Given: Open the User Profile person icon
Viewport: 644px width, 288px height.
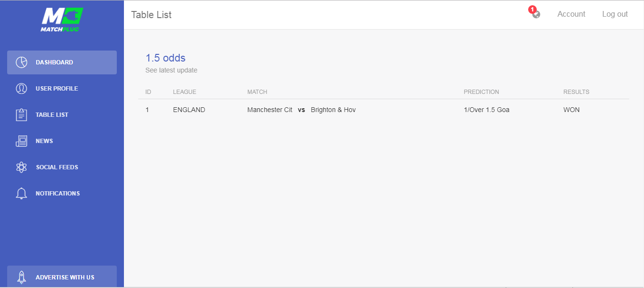Looking at the screenshot, I should click(x=21, y=89).
